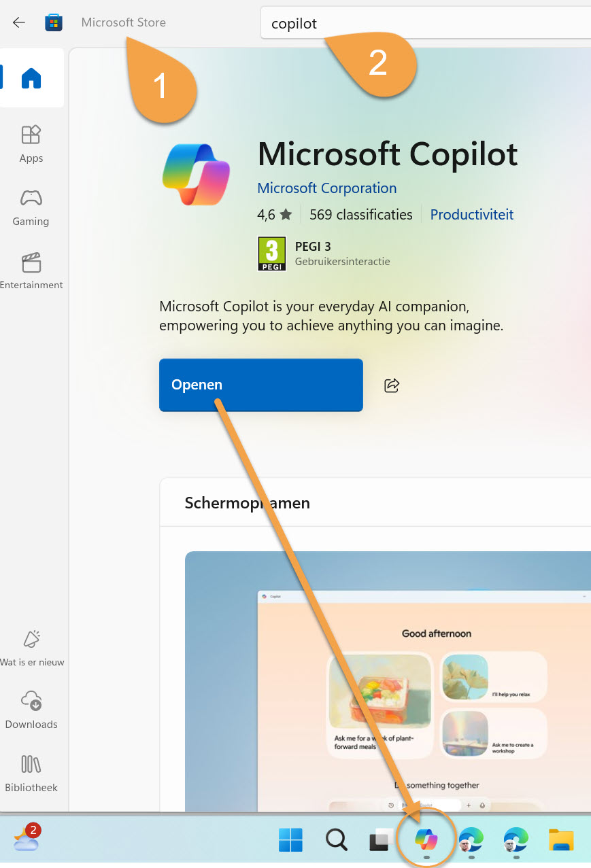This screenshot has width=591, height=868.
Task: Open the Microsoft Corporation publisher link
Action: tap(327, 188)
